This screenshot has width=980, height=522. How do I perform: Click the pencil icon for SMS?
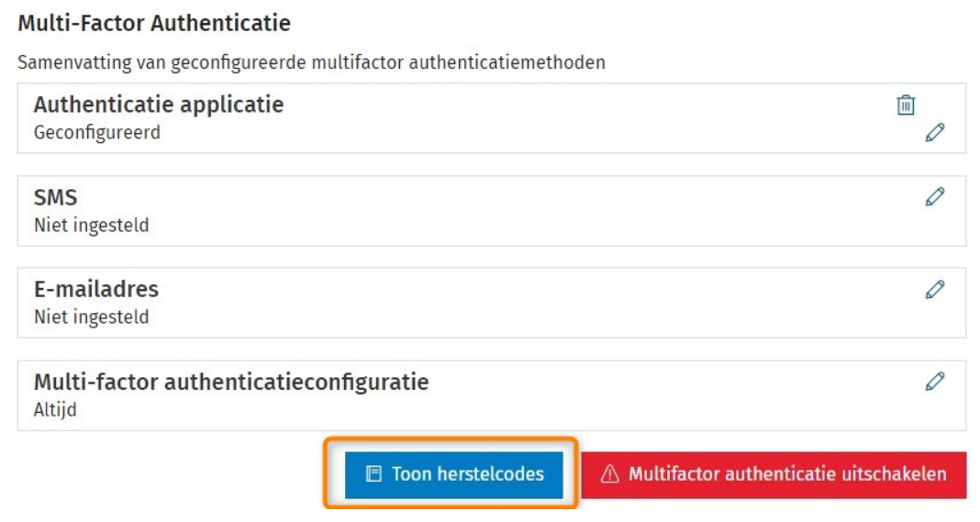click(934, 196)
